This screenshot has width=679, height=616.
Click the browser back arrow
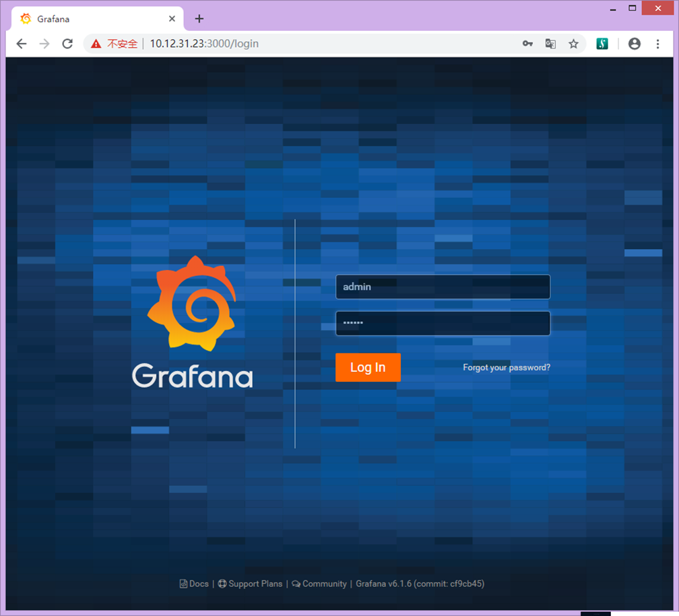pyautogui.click(x=22, y=44)
